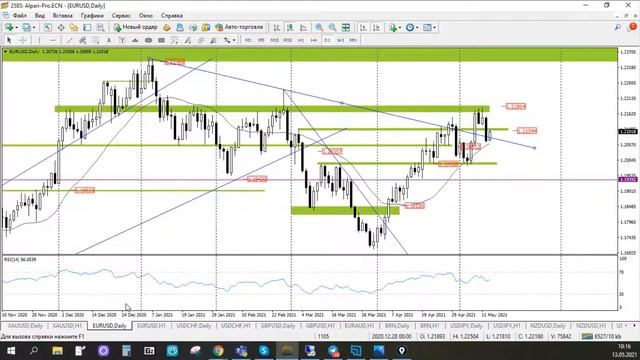Open the red notifications icon

tap(632, 27)
